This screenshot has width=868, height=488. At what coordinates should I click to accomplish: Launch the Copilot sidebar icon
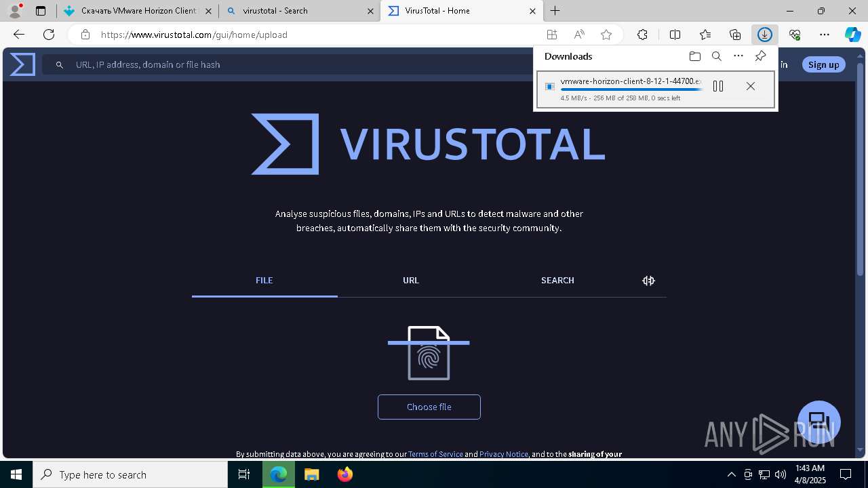[853, 35]
